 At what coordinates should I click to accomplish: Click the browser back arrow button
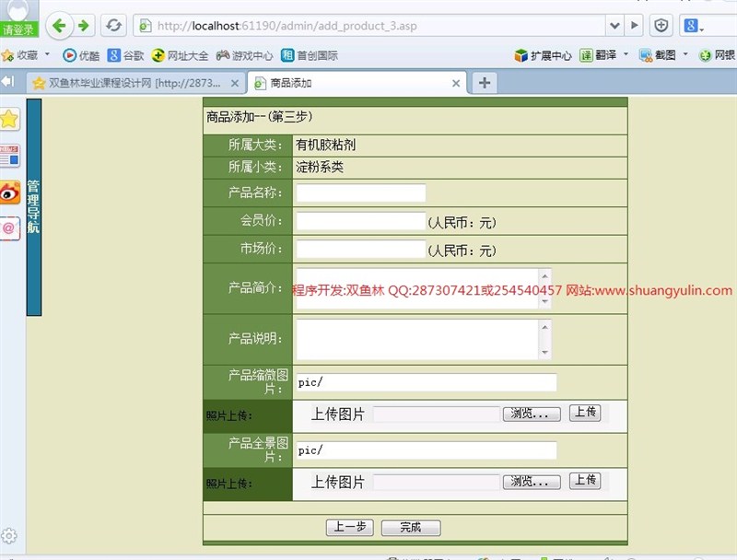coord(59,25)
